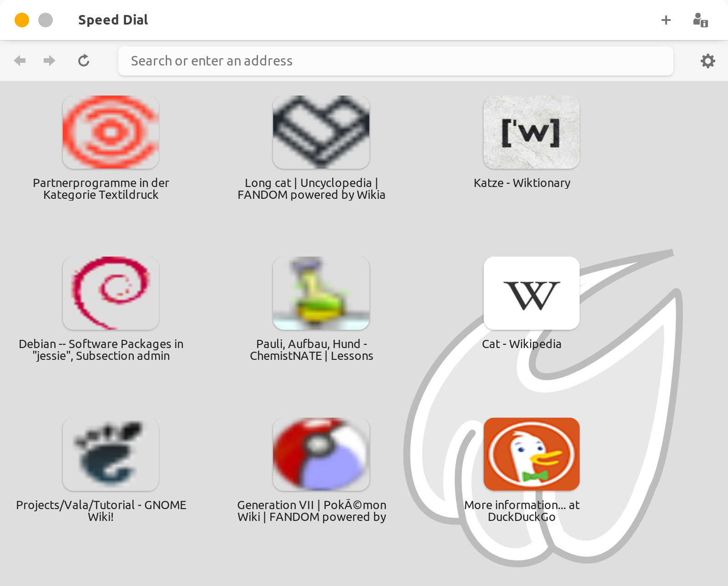The height and width of the screenshot is (586, 728).
Task: Open the DuckDuckGo duck icon
Action: click(531, 454)
